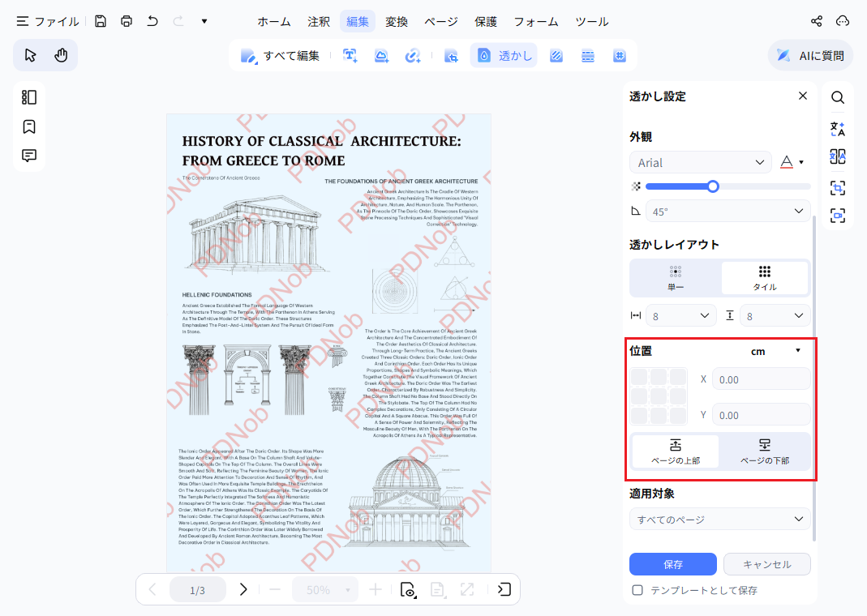Image resolution: width=867 pixels, height=616 pixels.
Task: Click the add image tool icon
Action: [x=381, y=55]
